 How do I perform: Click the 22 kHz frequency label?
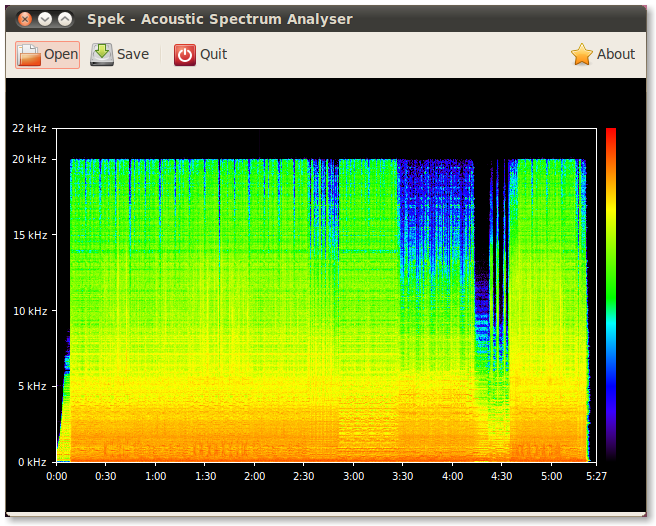29,128
